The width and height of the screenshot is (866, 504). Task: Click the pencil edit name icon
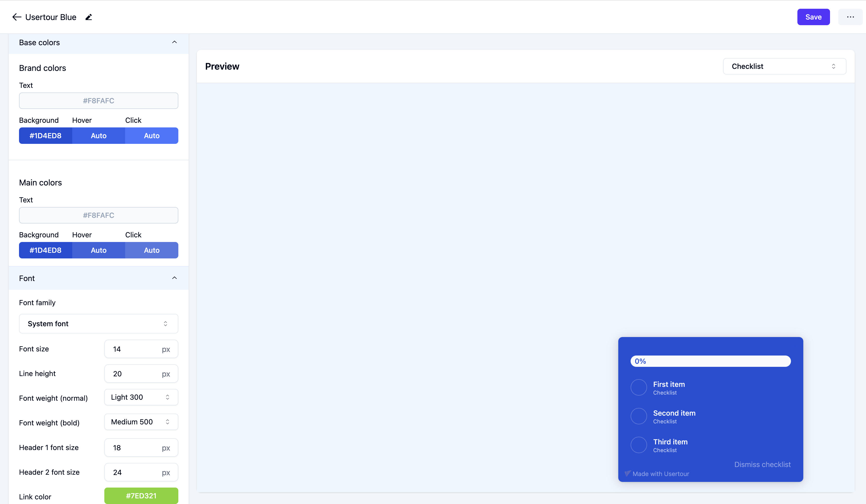coord(89,17)
